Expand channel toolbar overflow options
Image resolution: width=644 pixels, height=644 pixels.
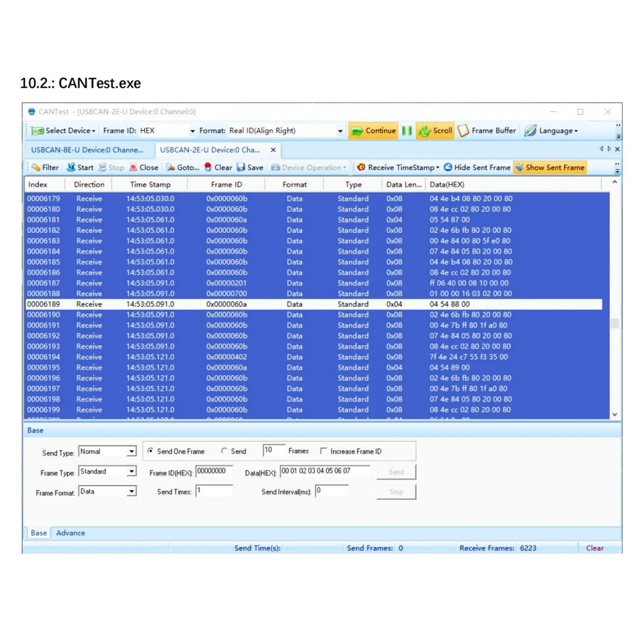(617, 168)
